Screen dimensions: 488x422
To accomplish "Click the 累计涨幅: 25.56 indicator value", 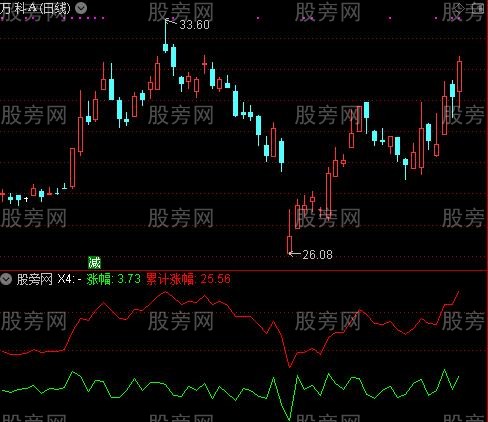I will point(188,279).
